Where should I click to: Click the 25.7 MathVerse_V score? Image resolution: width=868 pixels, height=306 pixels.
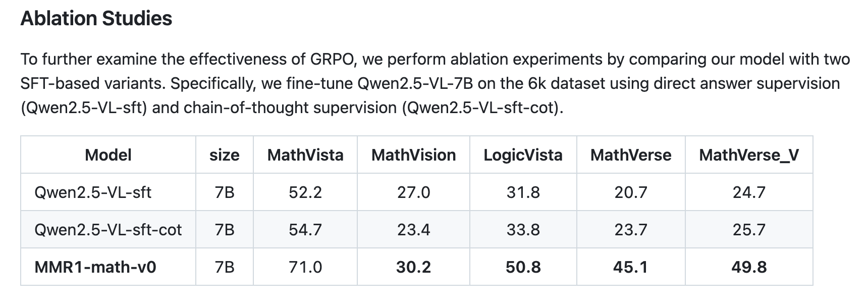click(x=749, y=230)
